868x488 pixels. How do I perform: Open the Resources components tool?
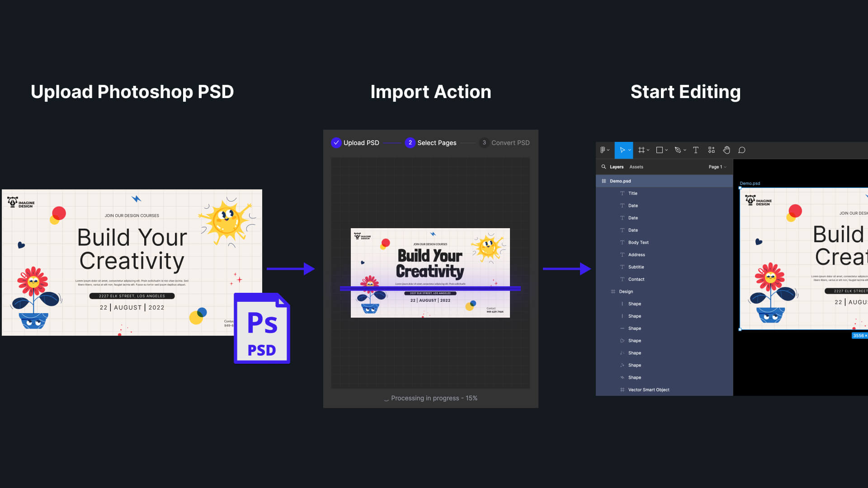(711, 150)
